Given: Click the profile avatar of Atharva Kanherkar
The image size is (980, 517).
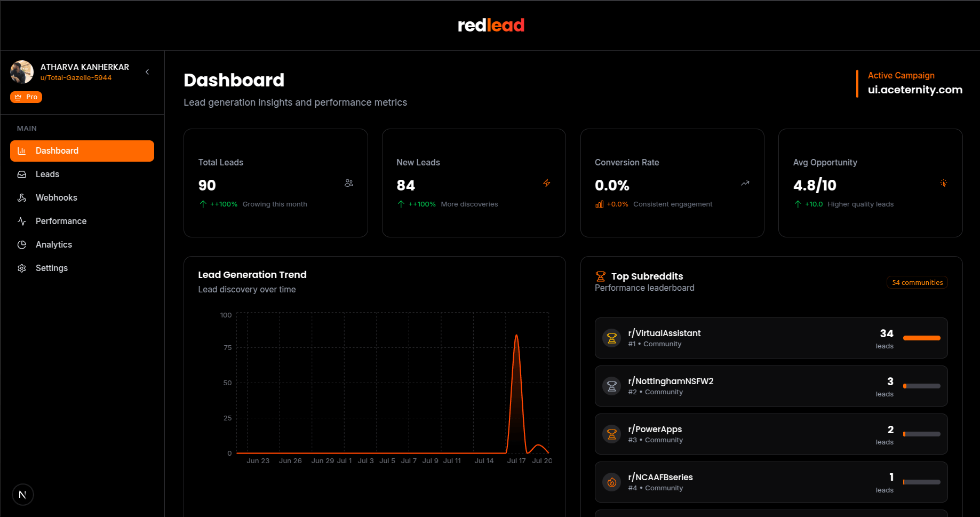Looking at the screenshot, I should pos(22,71).
